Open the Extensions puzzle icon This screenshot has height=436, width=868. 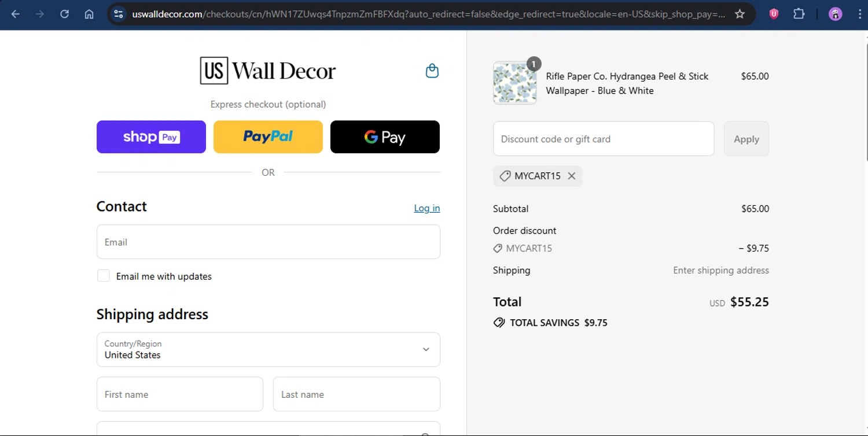pyautogui.click(x=799, y=14)
